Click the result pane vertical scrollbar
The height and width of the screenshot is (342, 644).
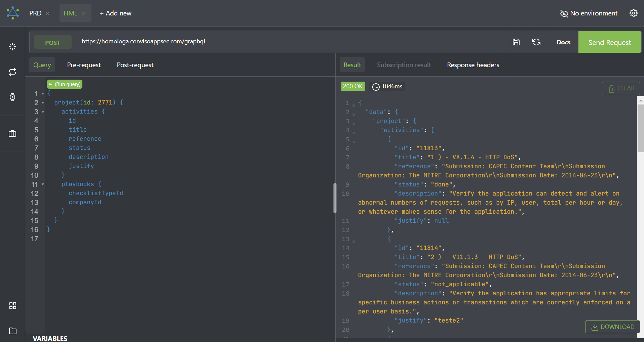[x=641, y=128]
